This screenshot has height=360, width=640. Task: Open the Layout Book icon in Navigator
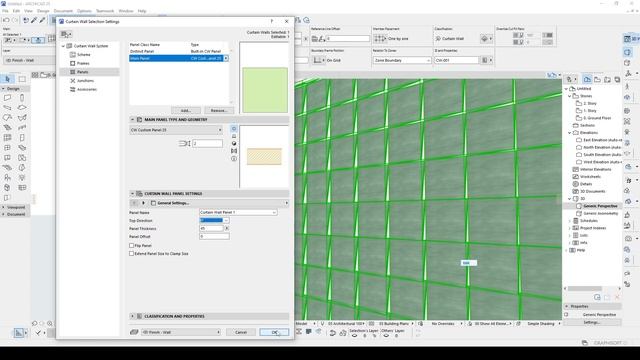[607, 80]
